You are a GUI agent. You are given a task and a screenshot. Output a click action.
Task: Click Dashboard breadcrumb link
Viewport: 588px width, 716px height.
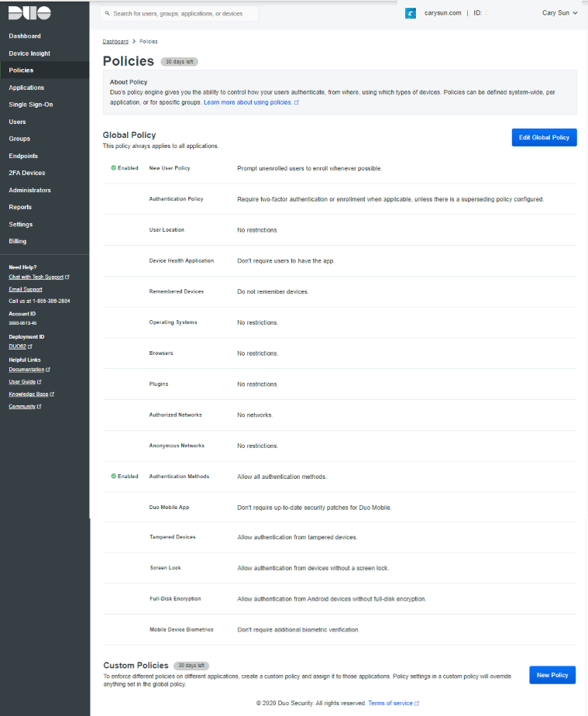click(115, 42)
